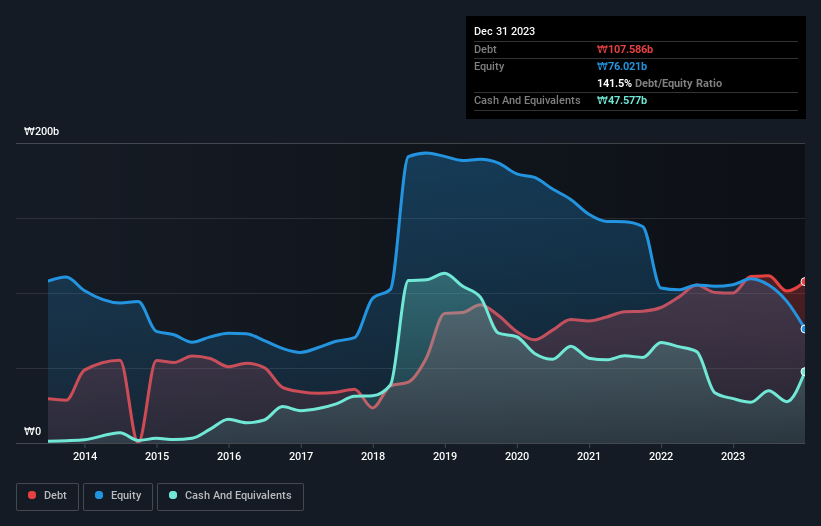Click the 2015 axis label
821x526 pixels.
tap(157, 456)
